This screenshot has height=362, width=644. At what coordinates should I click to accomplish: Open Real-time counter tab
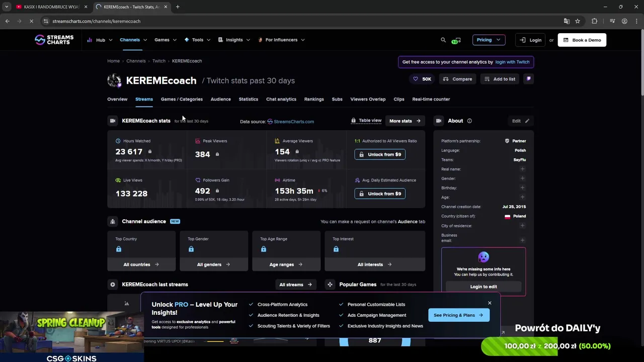pyautogui.click(x=431, y=99)
